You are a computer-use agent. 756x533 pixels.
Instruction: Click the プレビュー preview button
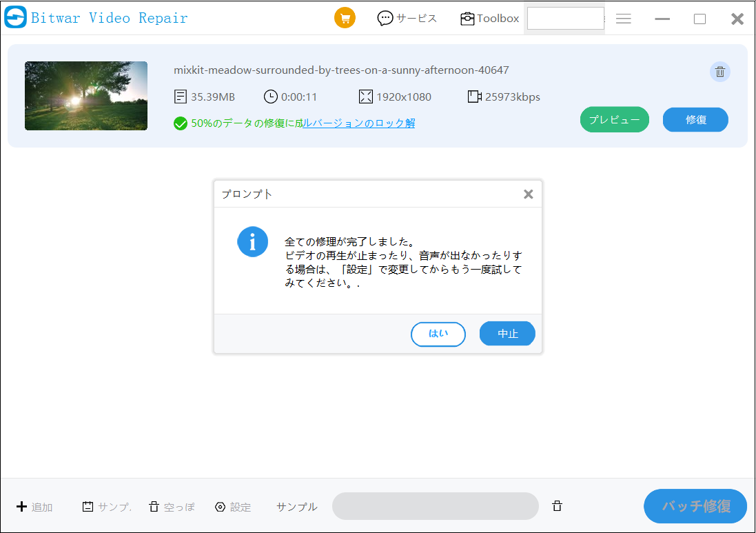click(x=614, y=120)
